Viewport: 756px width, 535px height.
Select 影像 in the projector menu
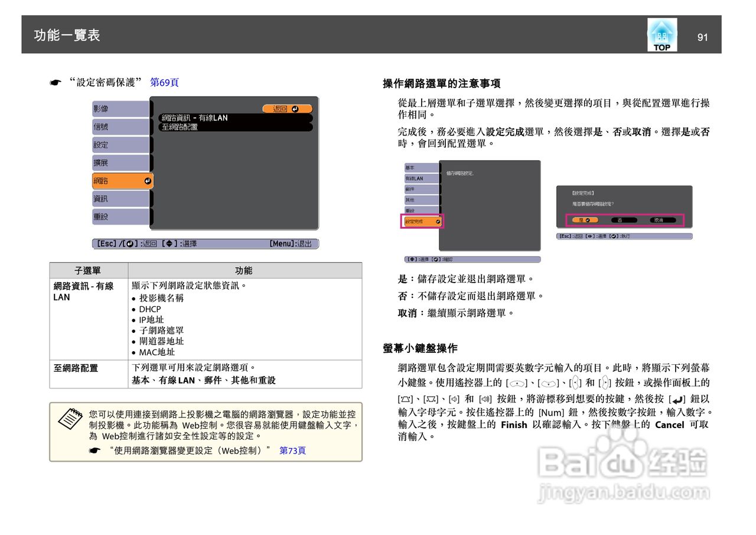click(121, 109)
